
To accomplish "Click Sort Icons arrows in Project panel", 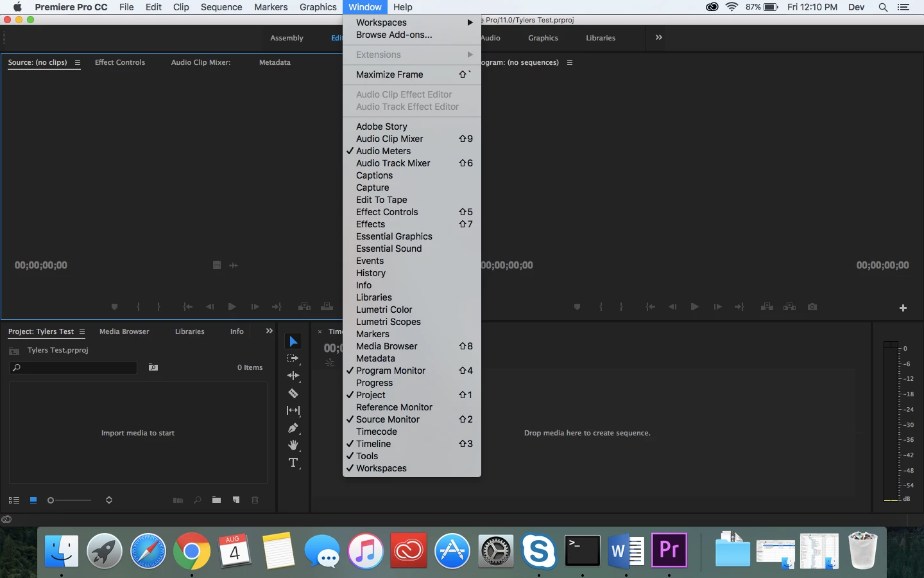I will (109, 500).
